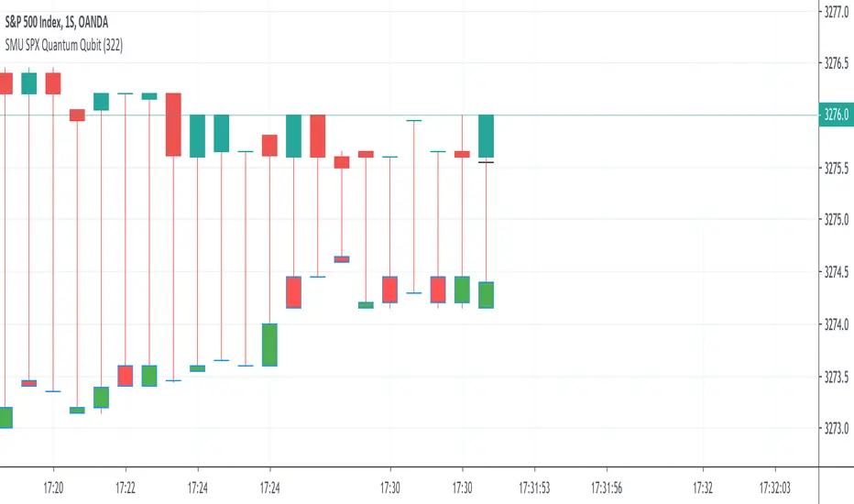This screenshot has height=504, width=854.
Task: Select the 17:20 time axis label
Action: [53, 483]
